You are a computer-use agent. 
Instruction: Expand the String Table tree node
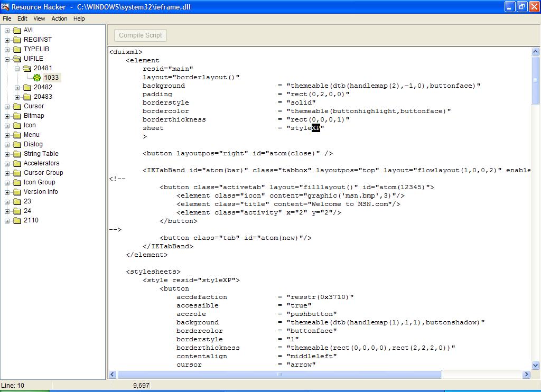pos(7,154)
